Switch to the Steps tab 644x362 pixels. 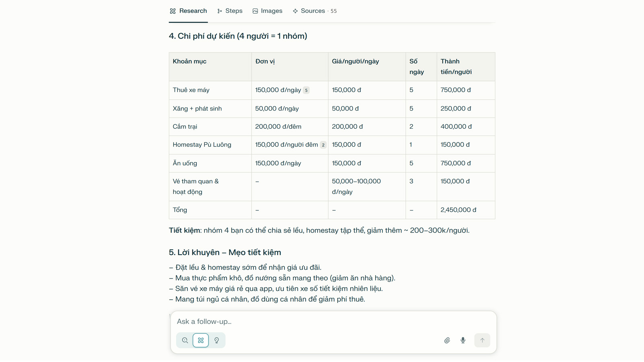(229, 11)
